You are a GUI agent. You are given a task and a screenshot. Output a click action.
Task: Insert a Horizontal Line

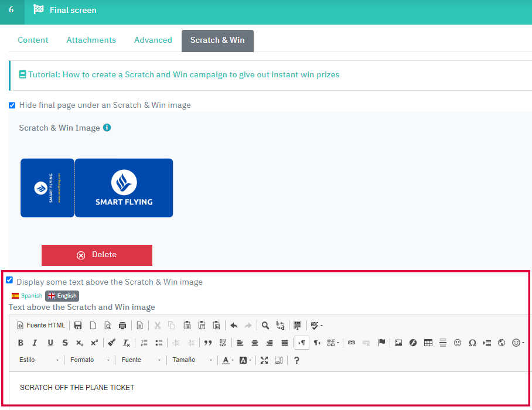443,343
